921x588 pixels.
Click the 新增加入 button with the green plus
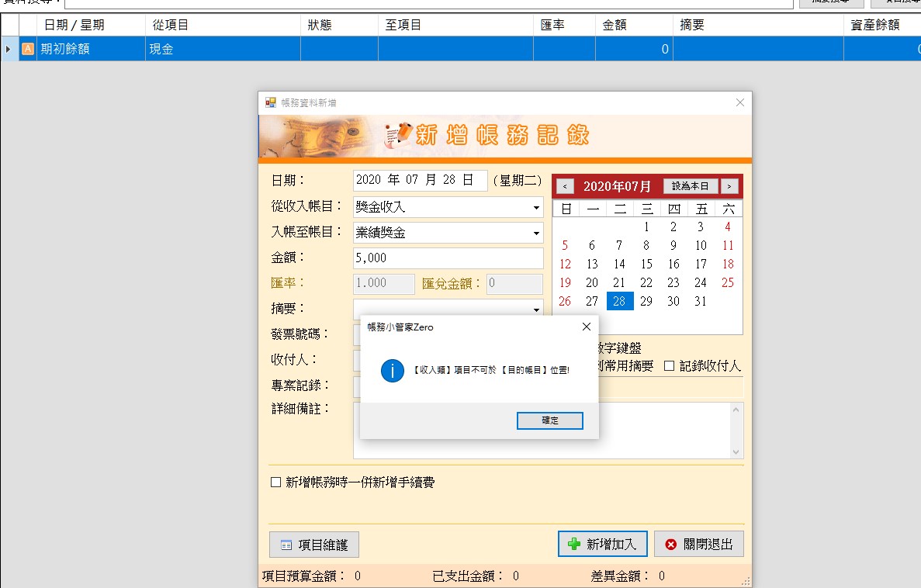tap(602, 545)
